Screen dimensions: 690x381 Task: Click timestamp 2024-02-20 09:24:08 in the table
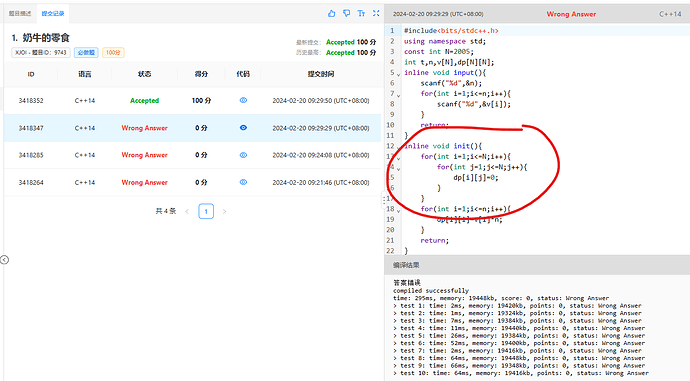(321, 155)
